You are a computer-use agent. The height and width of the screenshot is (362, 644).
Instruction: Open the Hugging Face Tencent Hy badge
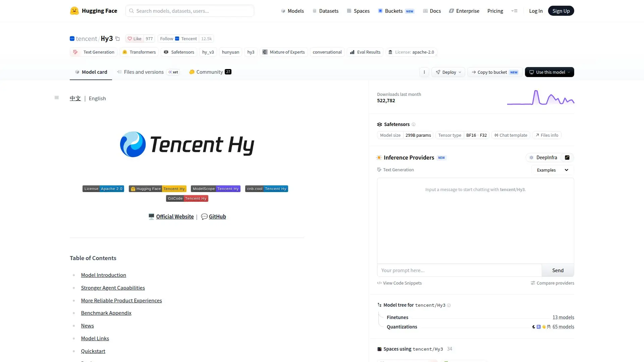point(158,189)
